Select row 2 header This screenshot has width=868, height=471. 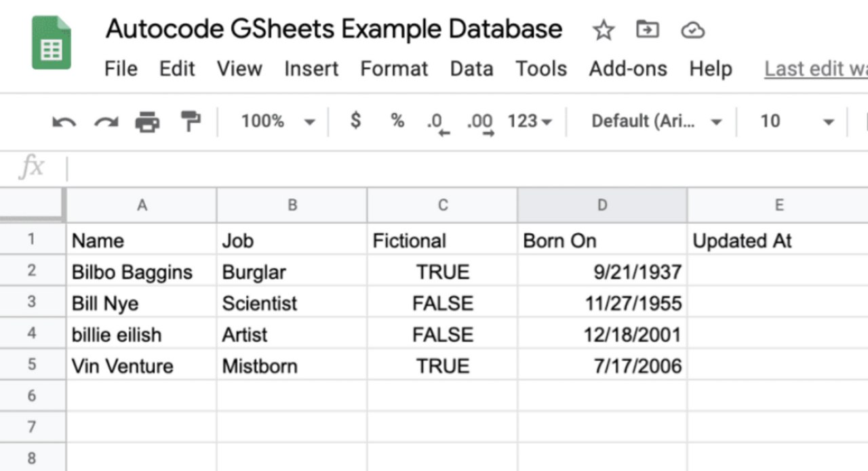click(32, 270)
